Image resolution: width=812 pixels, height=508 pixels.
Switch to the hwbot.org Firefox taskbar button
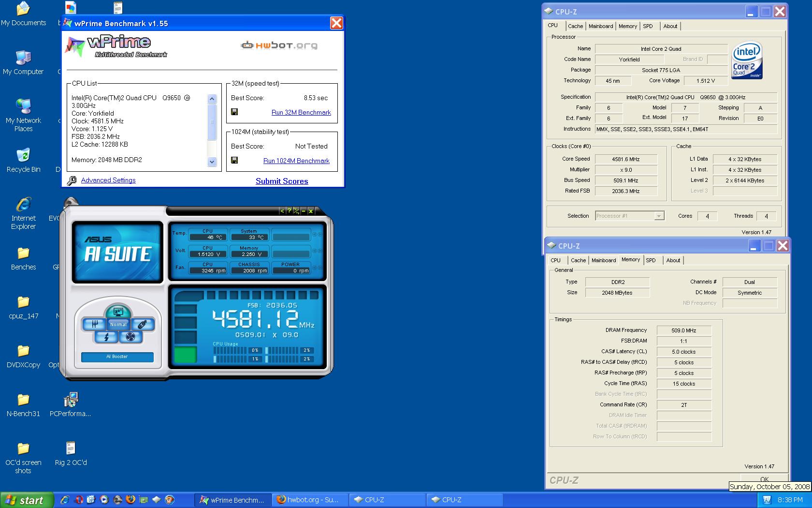pyautogui.click(x=310, y=500)
